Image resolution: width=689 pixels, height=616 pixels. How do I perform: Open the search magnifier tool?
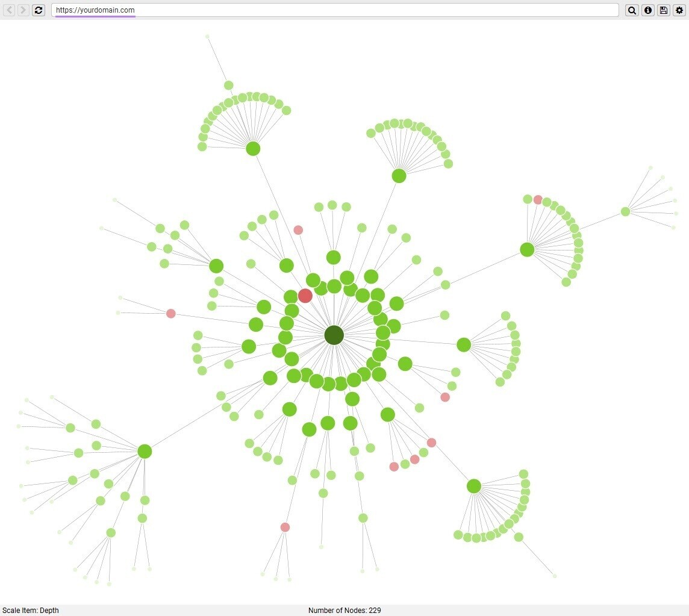point(632,10)
